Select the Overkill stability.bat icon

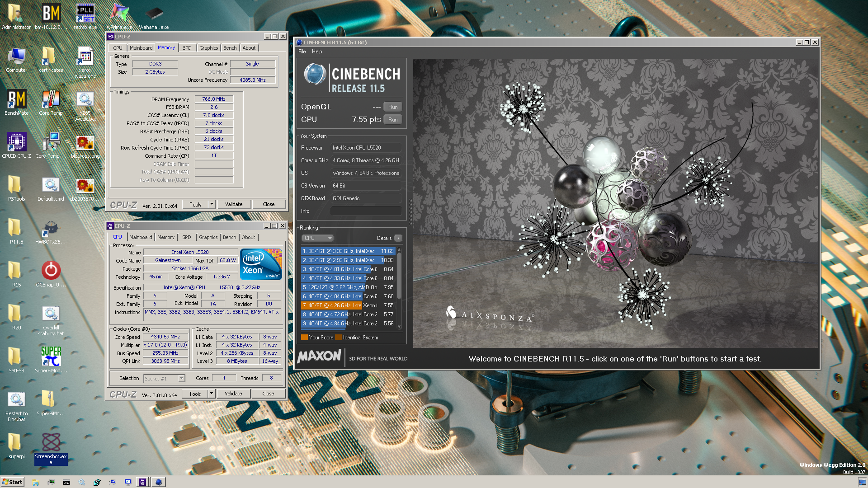point(51,319)
